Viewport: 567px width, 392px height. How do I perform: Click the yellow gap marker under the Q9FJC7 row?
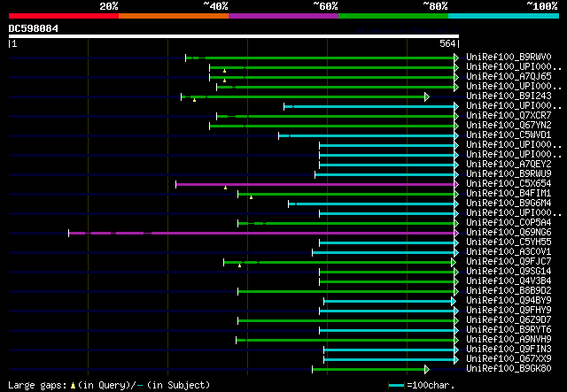click(239, 266)
